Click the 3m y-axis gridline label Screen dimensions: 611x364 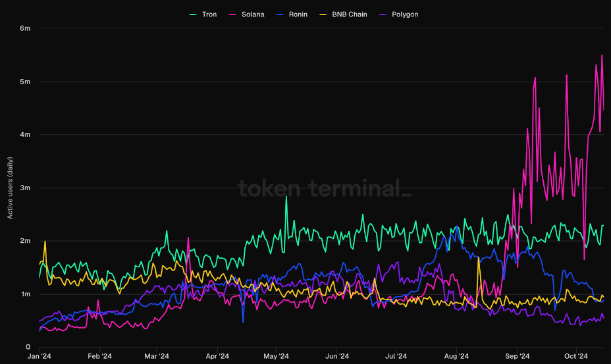click(25, 188)
